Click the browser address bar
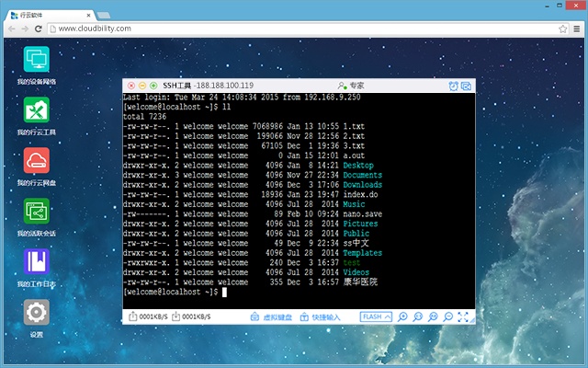588x368 pixels. [x=303, y=29]
